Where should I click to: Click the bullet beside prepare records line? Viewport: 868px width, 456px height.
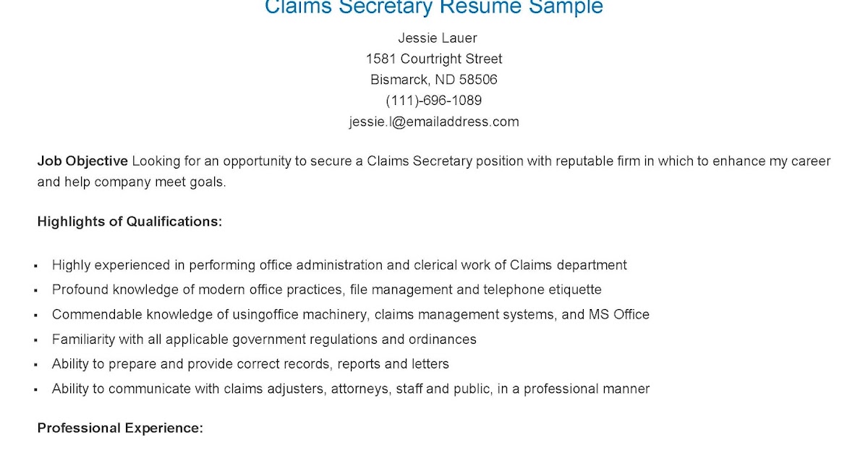click(x=35, y=365)
